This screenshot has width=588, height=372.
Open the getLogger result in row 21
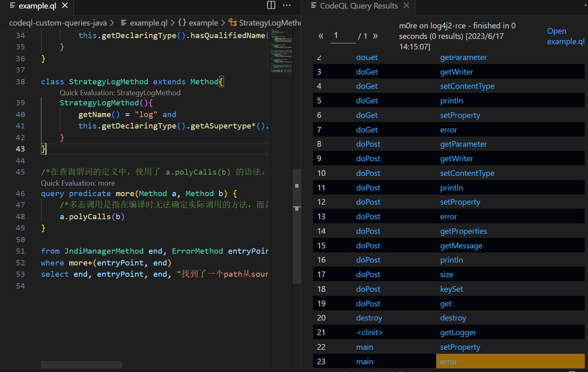(458, 333)
